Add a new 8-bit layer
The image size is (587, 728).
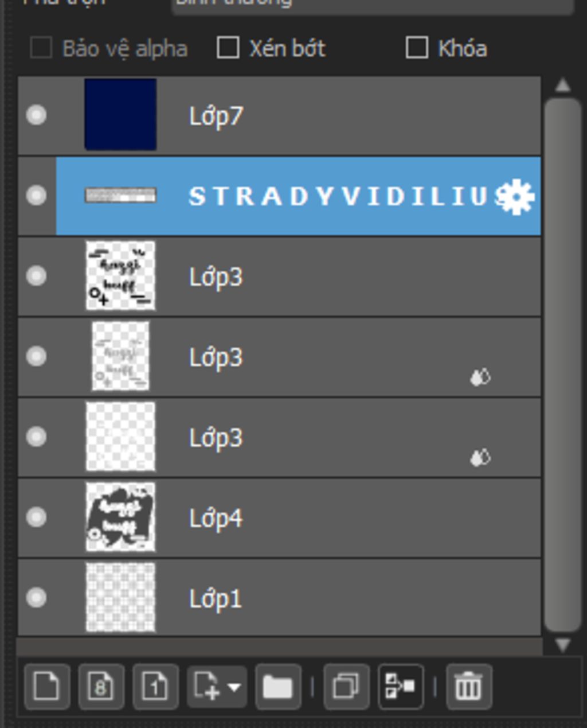point(101,687)
